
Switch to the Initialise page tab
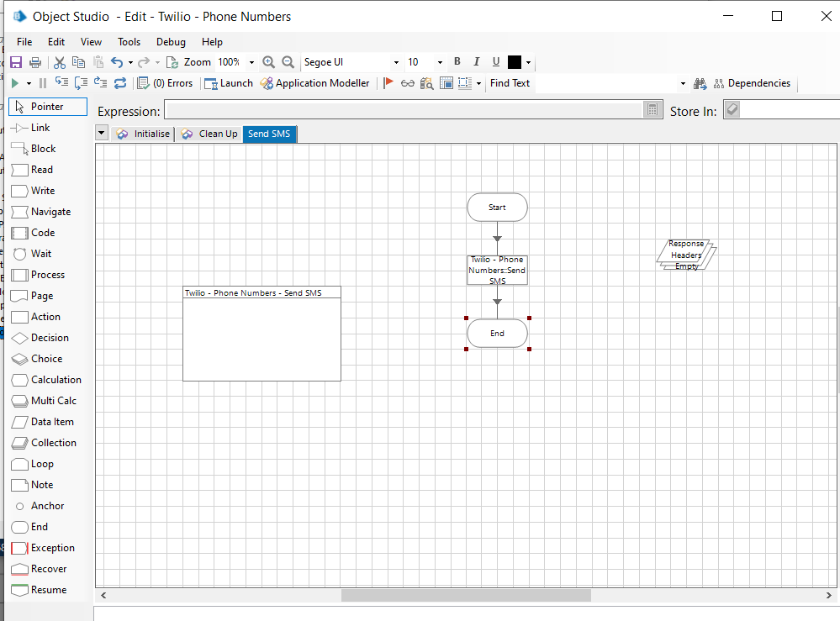pos(144,134)
